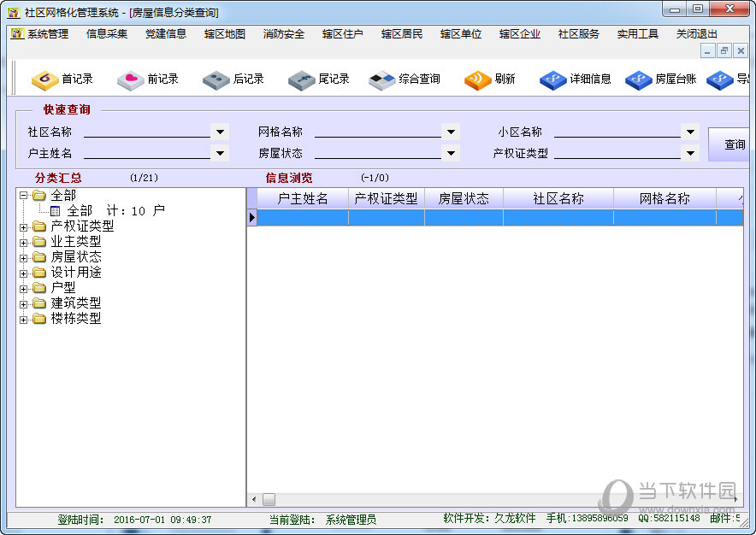Click 关闭退出 menu item
Screen dimensions: 756x535
pos(696,33)
